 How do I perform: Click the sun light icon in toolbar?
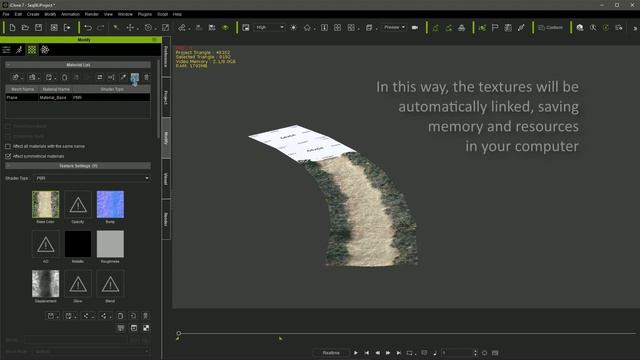[293, 27]
